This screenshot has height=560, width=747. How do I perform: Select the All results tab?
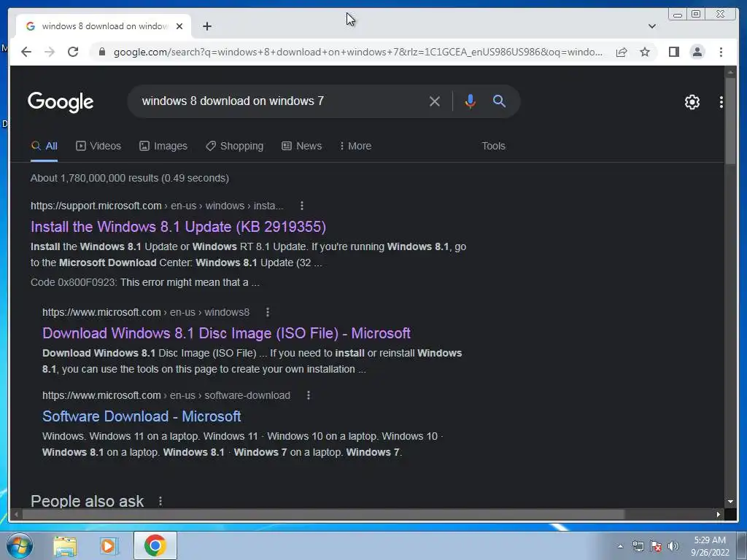click(x=44, y=146)
